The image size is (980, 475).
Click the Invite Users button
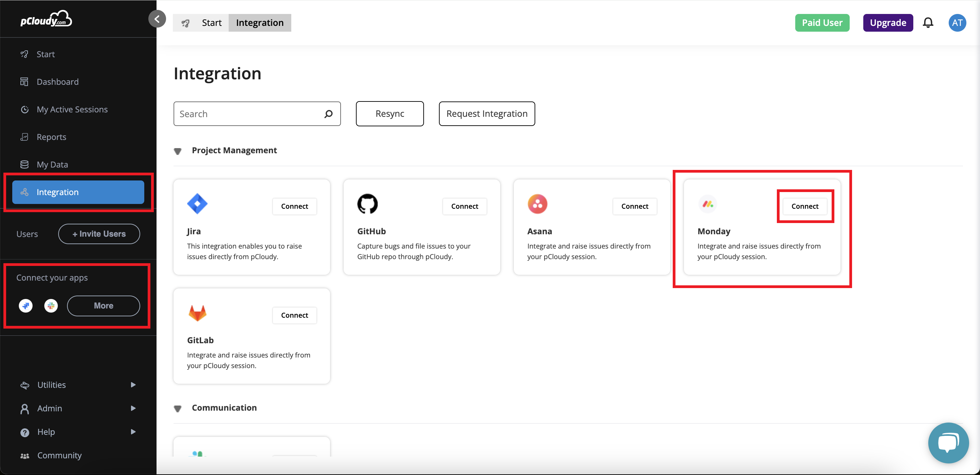(x=99, y=234)
